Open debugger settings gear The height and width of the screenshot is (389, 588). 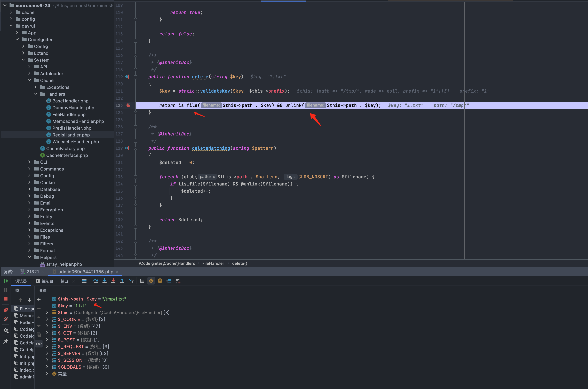point(6,330)
